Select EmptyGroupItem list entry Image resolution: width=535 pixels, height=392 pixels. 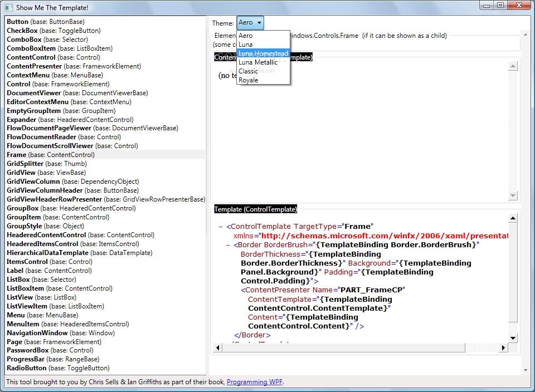[x=106, y=110]
